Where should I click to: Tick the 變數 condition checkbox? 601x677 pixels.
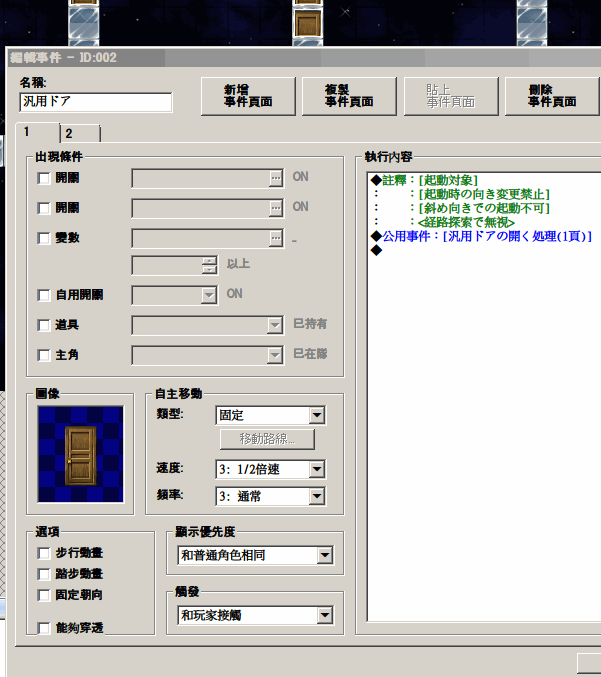[44, 238]
